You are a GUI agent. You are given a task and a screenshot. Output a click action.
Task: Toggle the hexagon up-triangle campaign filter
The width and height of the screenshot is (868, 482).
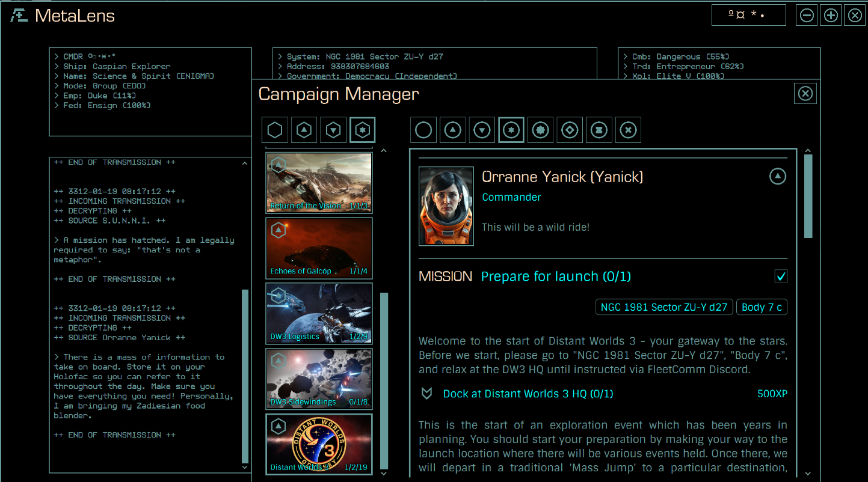pos(304,130)
